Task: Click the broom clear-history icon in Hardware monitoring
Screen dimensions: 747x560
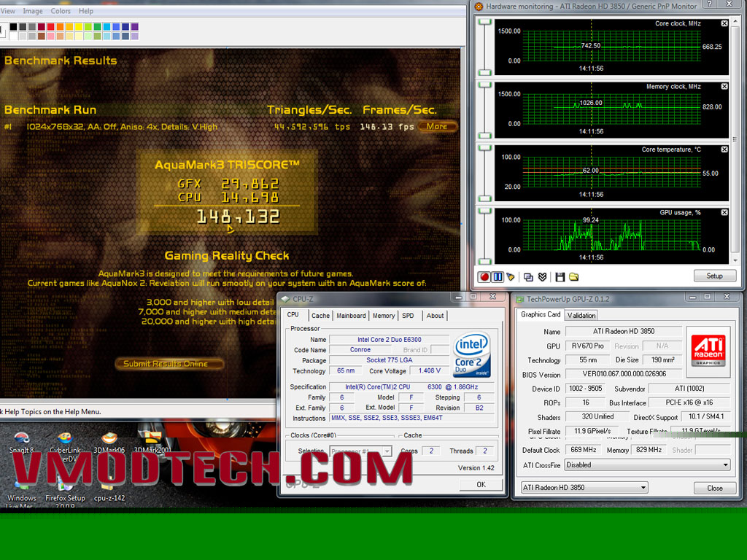Action: click(511, 277)
